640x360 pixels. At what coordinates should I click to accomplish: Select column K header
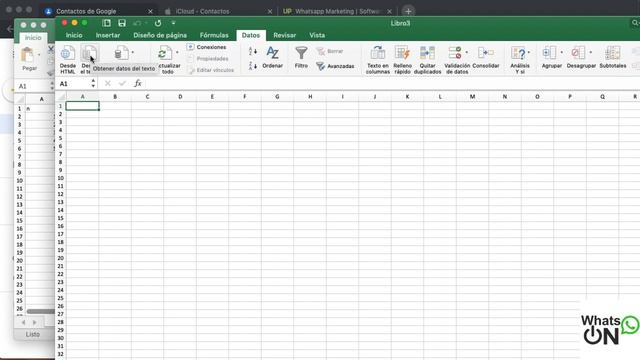[407, 97]
